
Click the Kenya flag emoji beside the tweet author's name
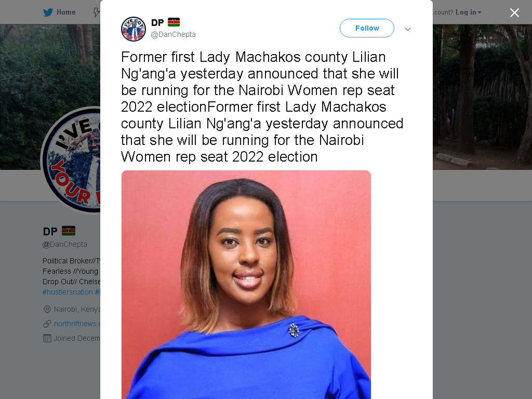[x=174, y=22]
